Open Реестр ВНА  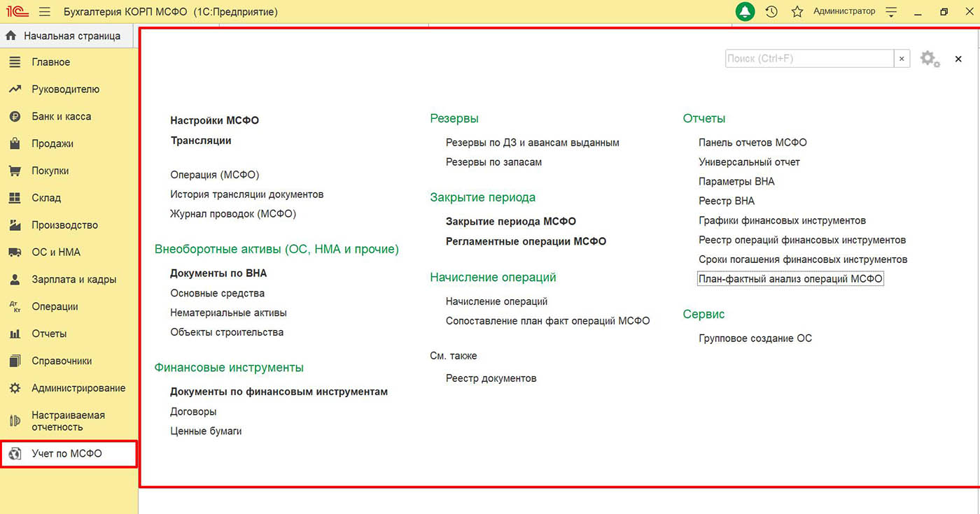(727, 201)
